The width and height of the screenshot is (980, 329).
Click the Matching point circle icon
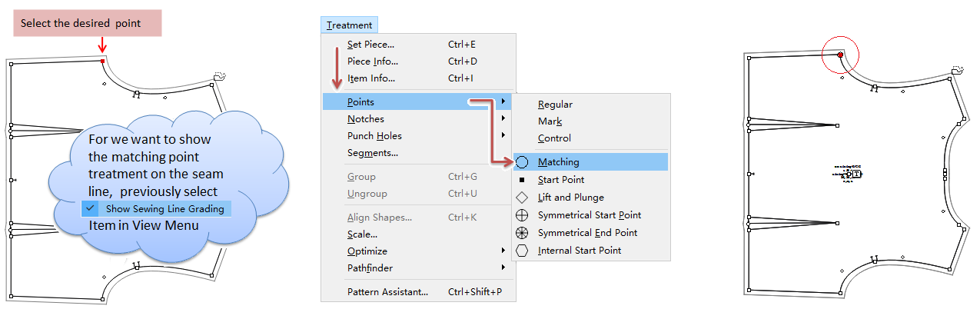coord(522,162)
